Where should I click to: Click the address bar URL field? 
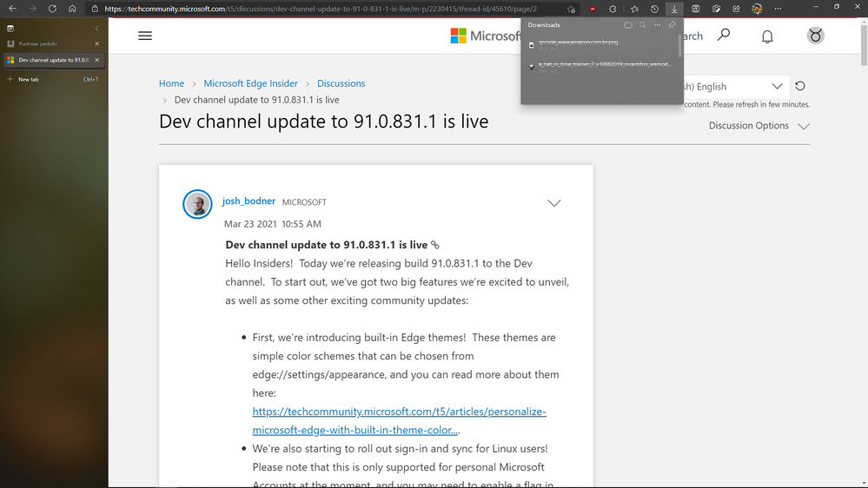[x=332, y=9]
